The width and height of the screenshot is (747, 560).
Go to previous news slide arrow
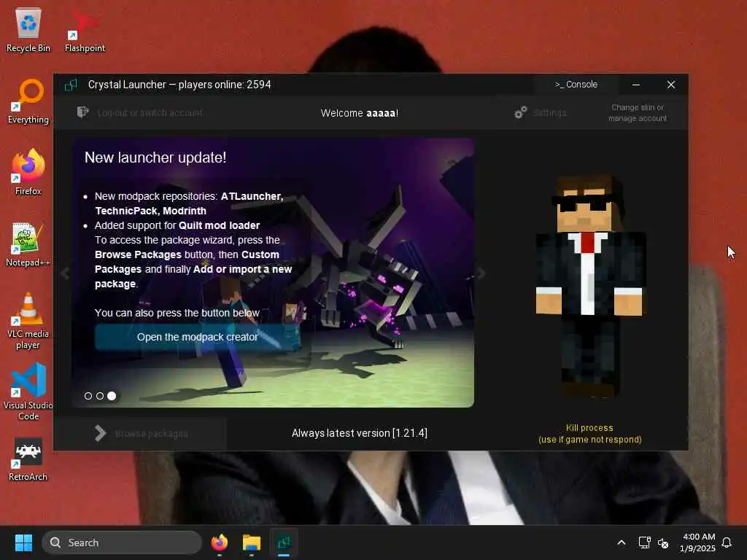[65, 273]
